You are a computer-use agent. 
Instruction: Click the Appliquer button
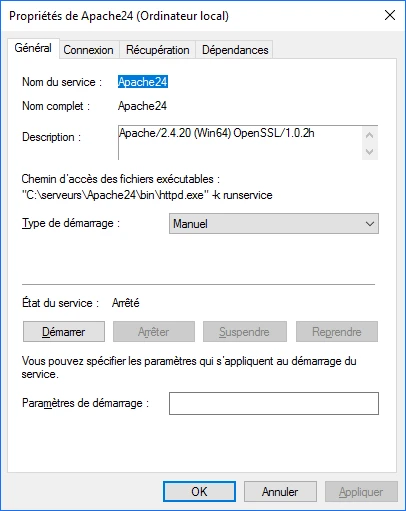[x=361, y=491]
